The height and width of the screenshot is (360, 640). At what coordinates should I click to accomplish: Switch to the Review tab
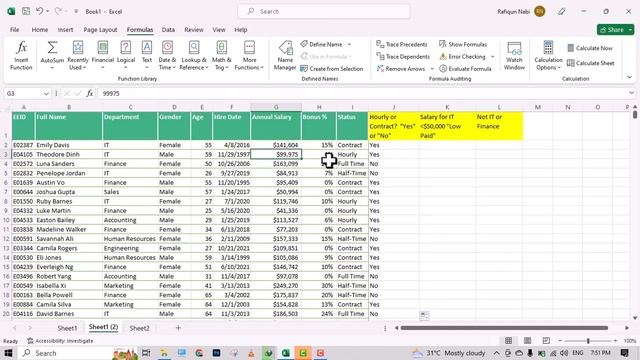pyautogui.click(x=193, y=30)
